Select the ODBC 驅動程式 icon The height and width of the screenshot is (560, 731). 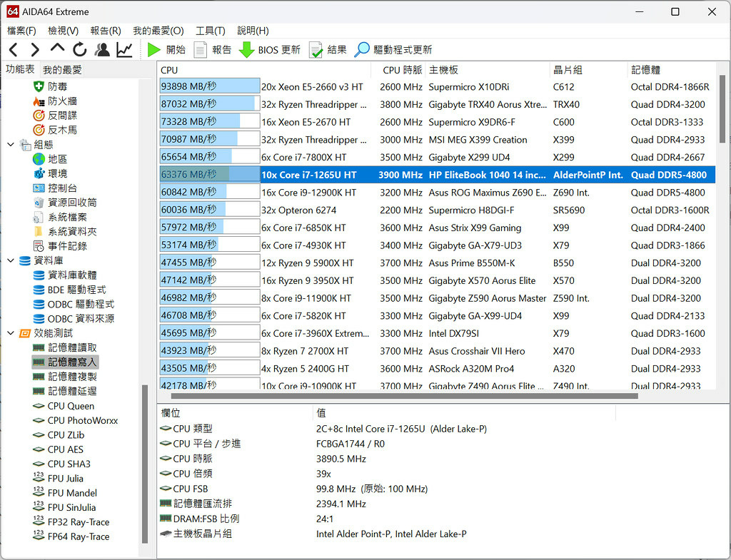click(x=39, y=304)
